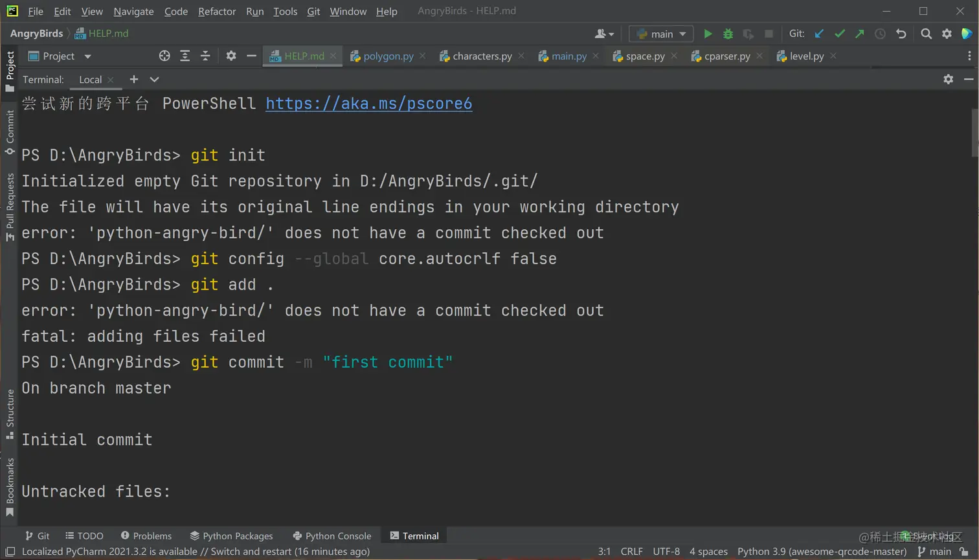Close the Local terminal session
The width and height of the screenshot is (979, 560).
point(111,80)
